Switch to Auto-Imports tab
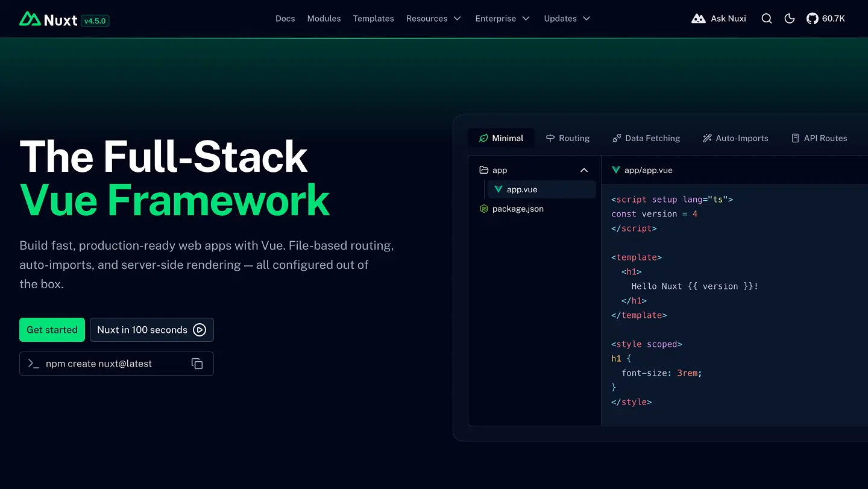The height and width of the screenshot is (489, 868). (735, 138)
